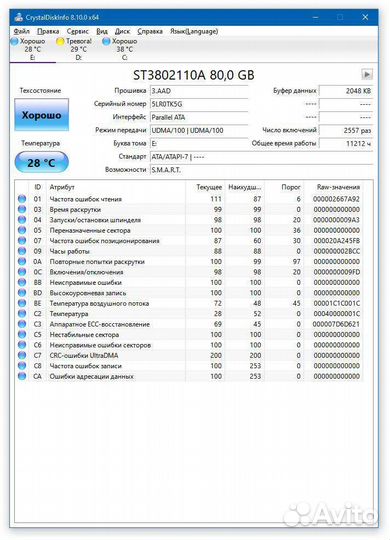The height and width of the screenshot is (540, 390).
Task: Click status icon for attribute C3
Action: click(x=22, y=324)
